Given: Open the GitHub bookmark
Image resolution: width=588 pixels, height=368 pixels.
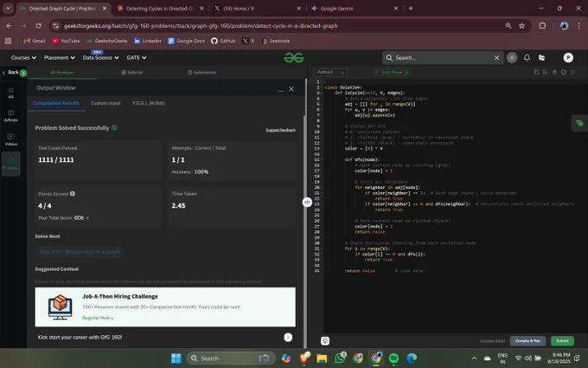Looking at the screenshot, I should coord(223,41).
